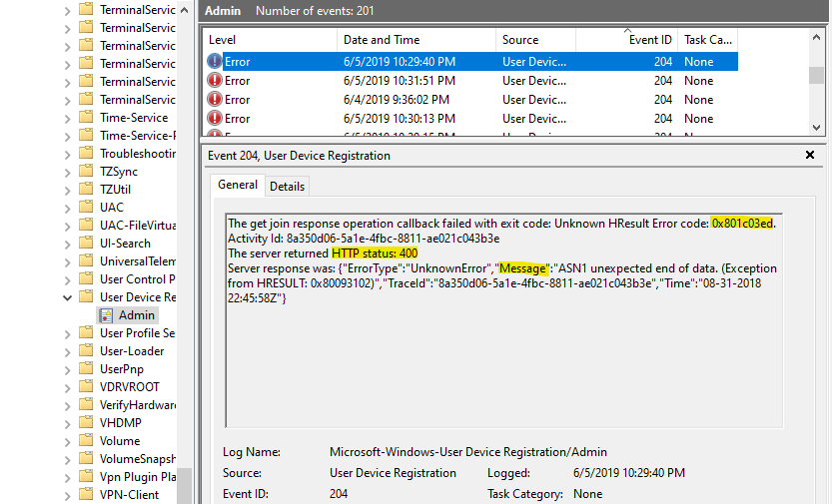The height and width of the screenshot is (504, 832).
Task: Sort events by the Event ID column
Action: [650, 40]
